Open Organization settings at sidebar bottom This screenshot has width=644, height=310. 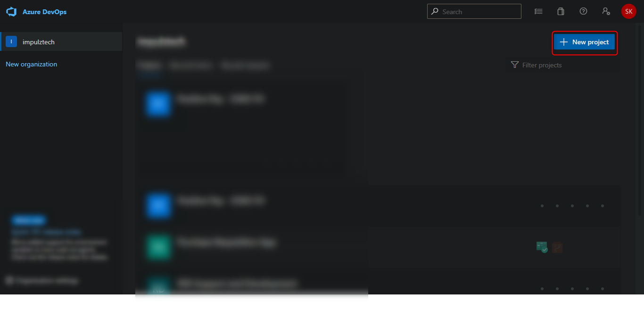pyautogui.click(x=42, y=280)
